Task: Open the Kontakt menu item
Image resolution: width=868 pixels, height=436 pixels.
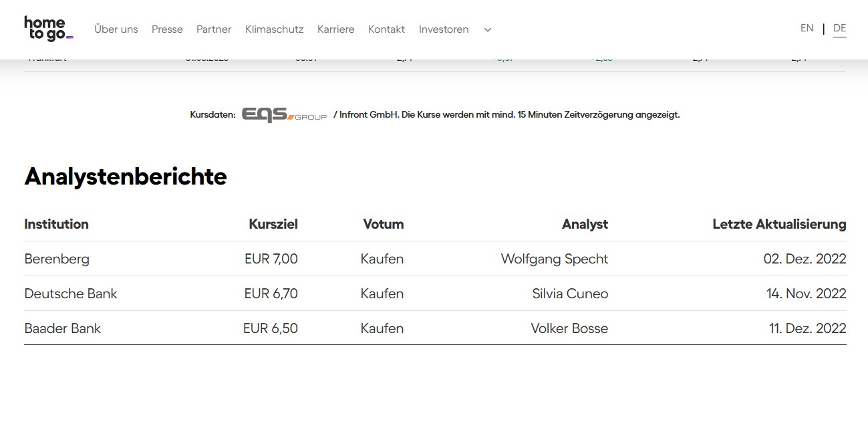Action: pyautogui.click(x=386, y=29)
